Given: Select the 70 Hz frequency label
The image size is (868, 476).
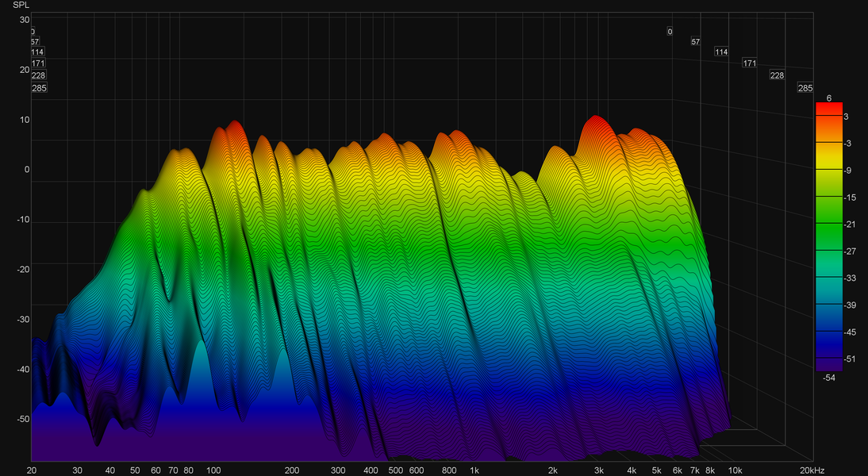Looking at the screenshot, I should coord(173,470).
